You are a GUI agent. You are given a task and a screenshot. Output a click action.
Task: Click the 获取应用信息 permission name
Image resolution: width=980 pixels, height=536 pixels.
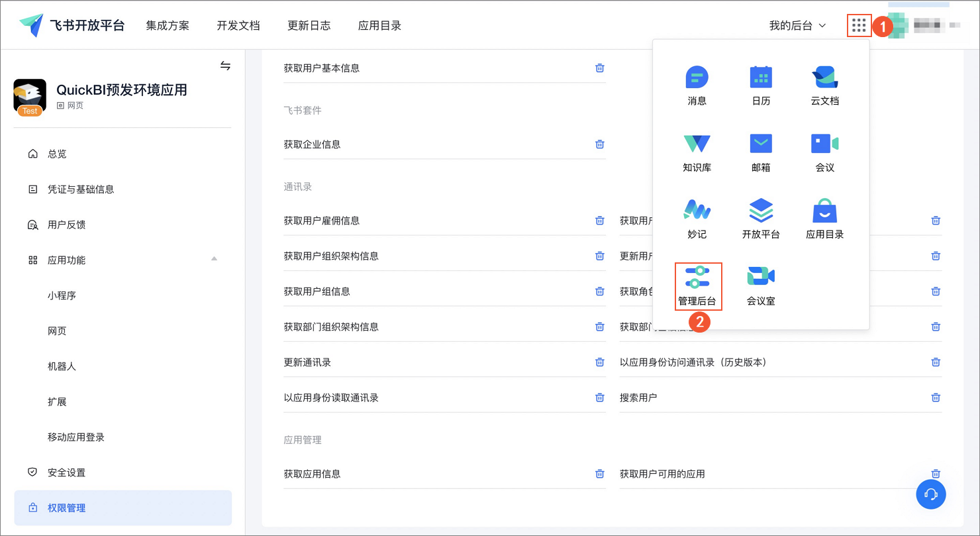tap(312, 474)
